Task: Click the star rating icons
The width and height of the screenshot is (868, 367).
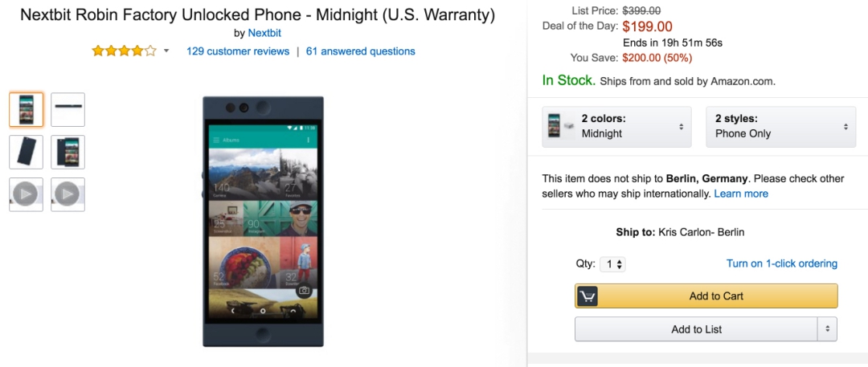Action: 124,51
